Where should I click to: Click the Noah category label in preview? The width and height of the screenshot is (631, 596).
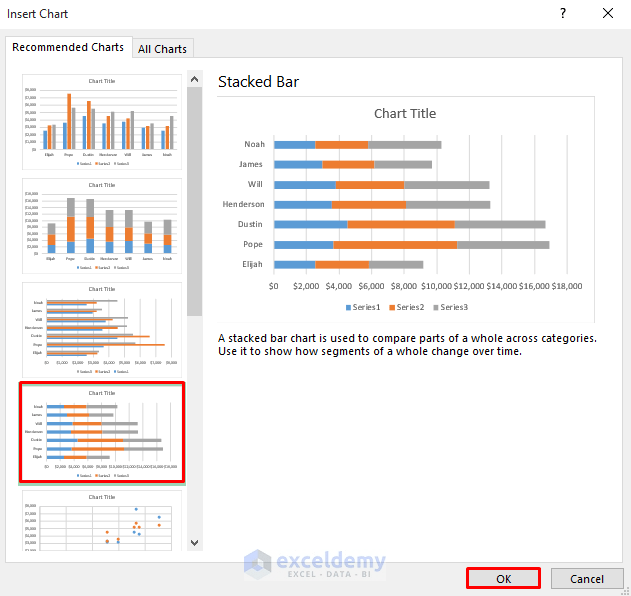(x=254, y=144)
